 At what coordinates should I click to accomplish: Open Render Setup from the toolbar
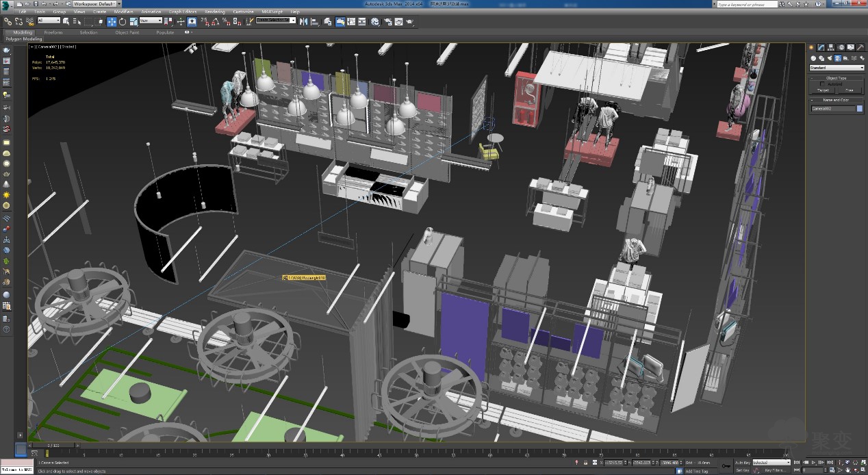point(388,21)
